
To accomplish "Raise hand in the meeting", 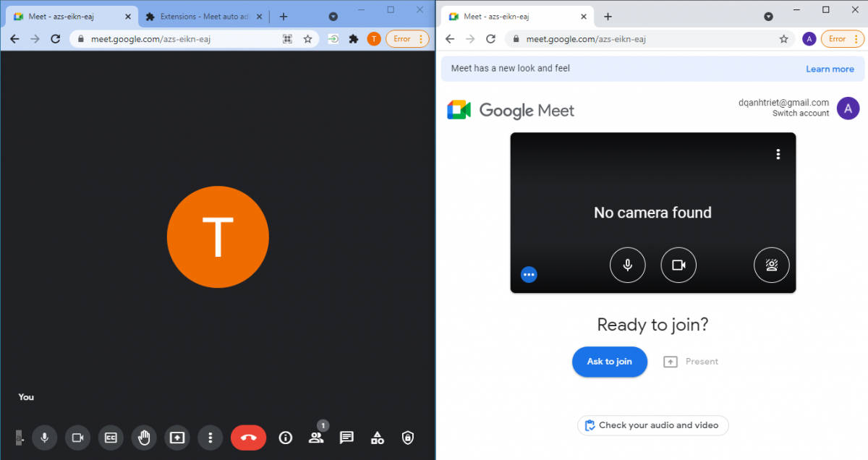I will [144, 438].
